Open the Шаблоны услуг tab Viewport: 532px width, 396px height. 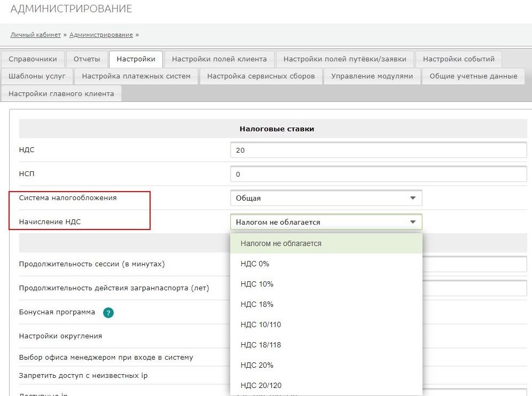click(x=37, y=76)
